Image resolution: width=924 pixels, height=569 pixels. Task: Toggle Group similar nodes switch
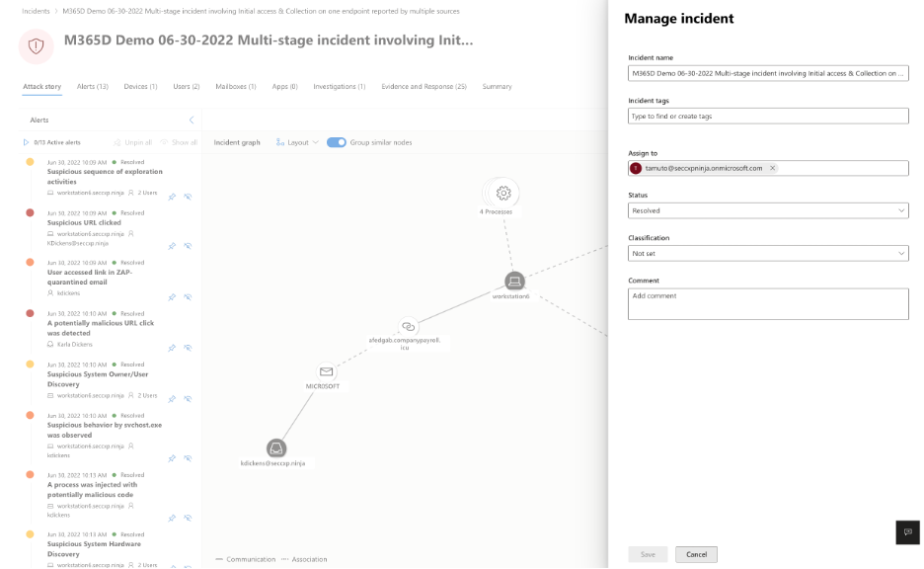pos(336,142)
